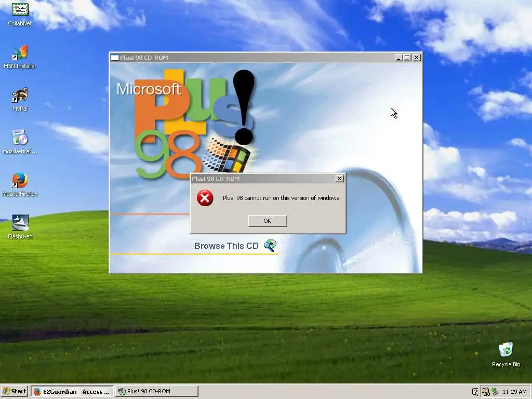532x399 pixels.
Task: Click the MyPal tray icon
Action: point(486,392)
